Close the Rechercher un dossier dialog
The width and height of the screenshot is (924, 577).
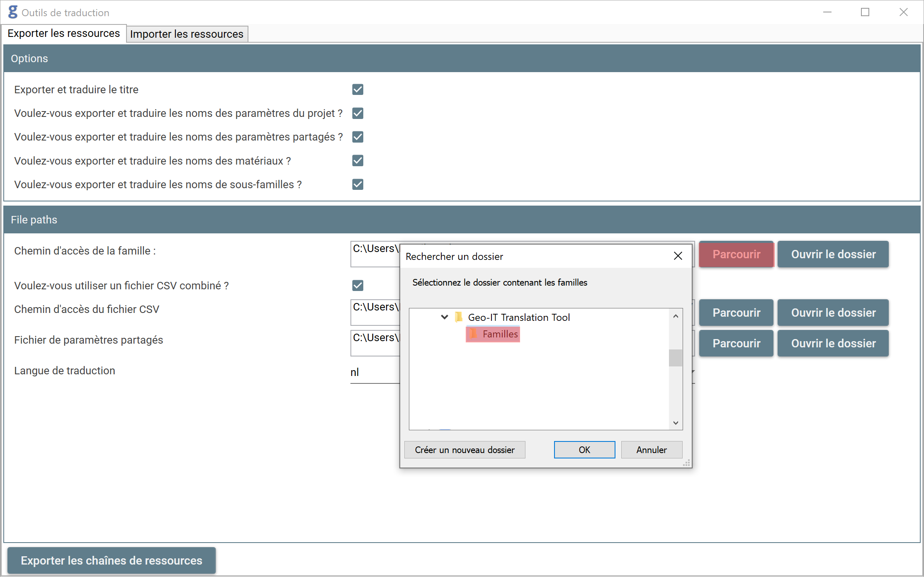click(x=678, y=256)
